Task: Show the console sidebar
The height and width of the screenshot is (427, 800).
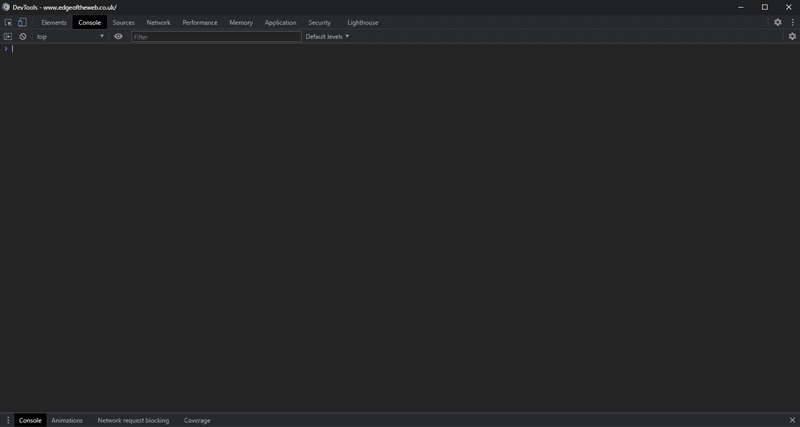Action: tap(8, 36)
